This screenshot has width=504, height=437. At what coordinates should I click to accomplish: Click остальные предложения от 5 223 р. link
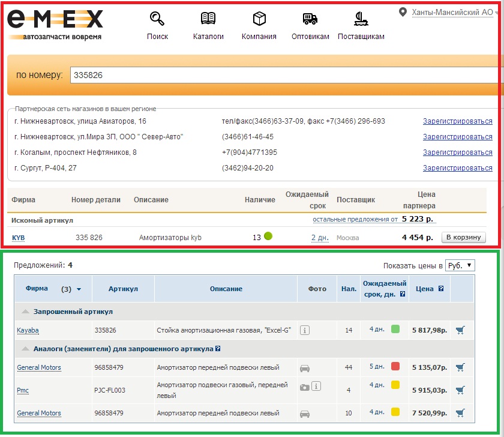(x=374, y=219)
